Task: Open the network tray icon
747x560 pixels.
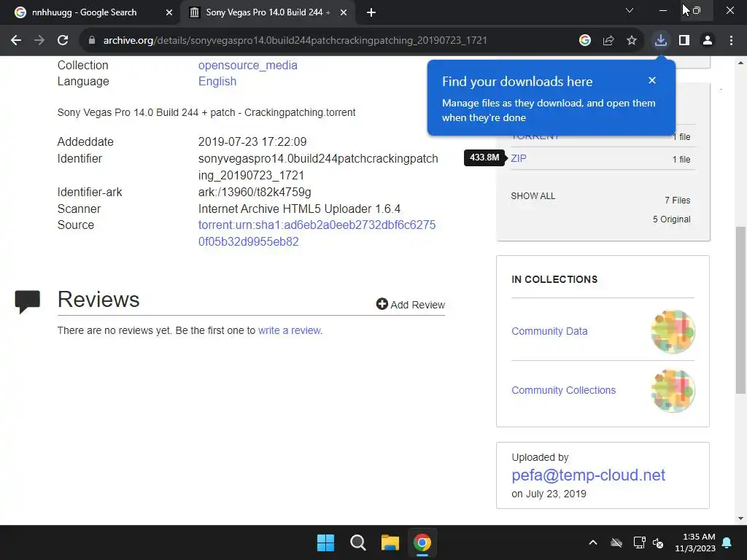Action: tap(639, 542)
